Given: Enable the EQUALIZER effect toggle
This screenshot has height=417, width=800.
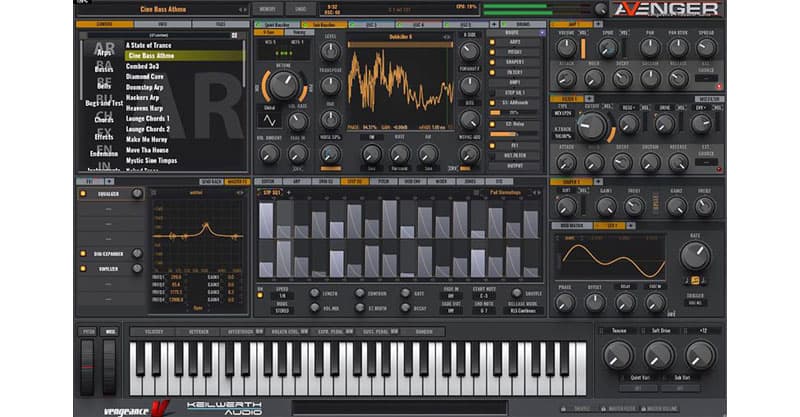Looking at the screenshot, I should [83, 195].
